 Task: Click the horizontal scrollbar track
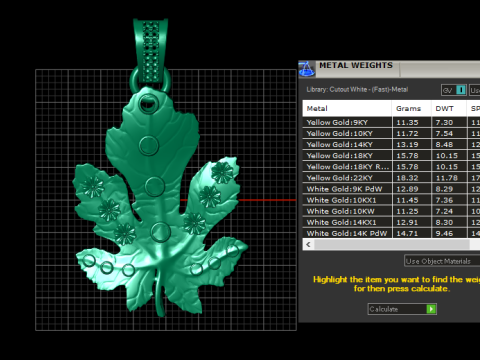pyautogui.click(x=392, y=245)
